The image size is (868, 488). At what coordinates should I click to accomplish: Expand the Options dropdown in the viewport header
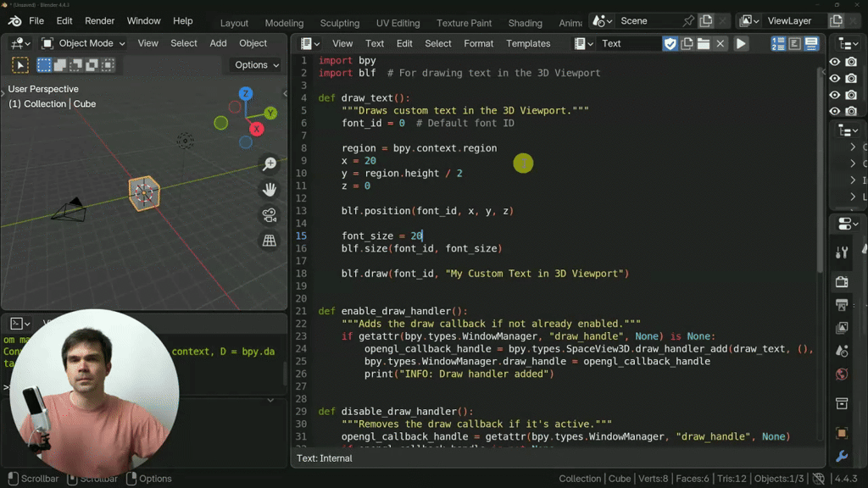(x=254, y=64)
